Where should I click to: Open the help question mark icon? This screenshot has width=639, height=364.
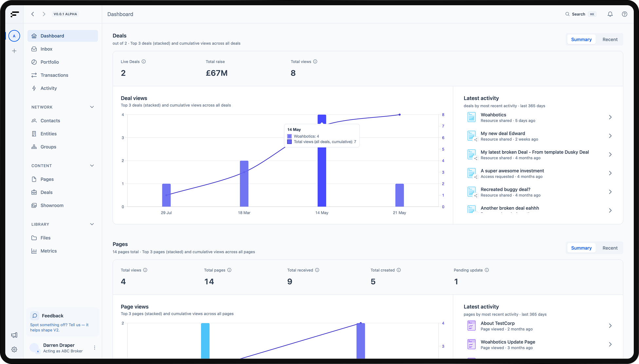pos(625,14)
